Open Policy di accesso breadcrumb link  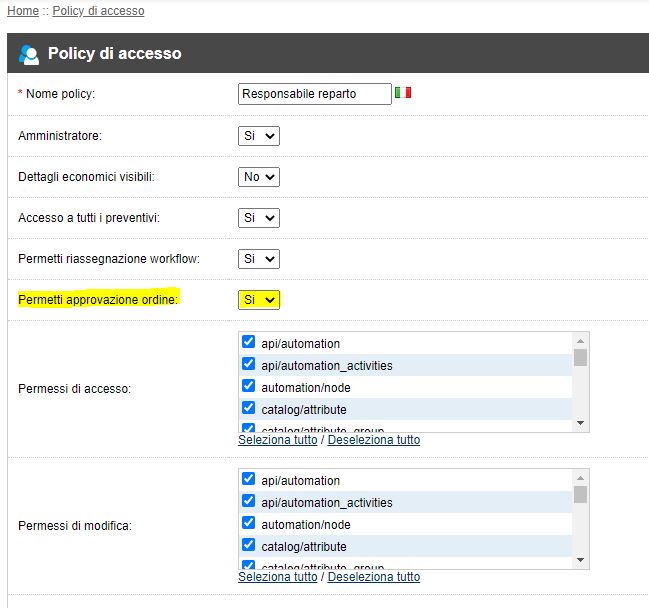(x=98, y=11)
